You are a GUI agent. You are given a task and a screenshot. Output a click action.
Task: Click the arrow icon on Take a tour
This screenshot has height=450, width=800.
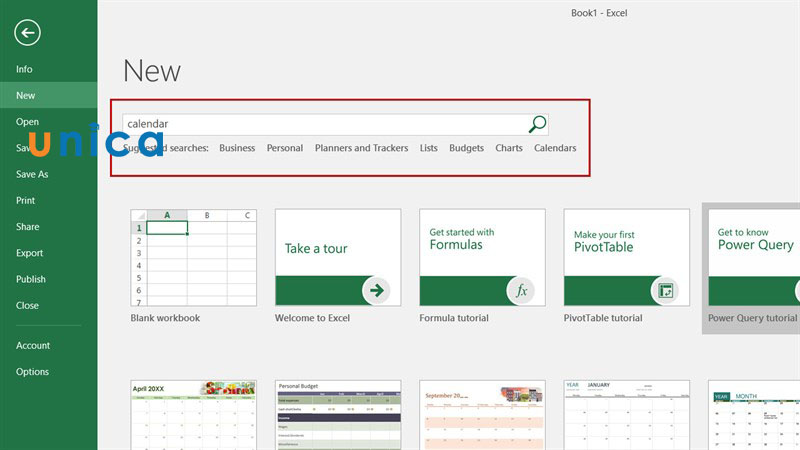pos(377,290)
